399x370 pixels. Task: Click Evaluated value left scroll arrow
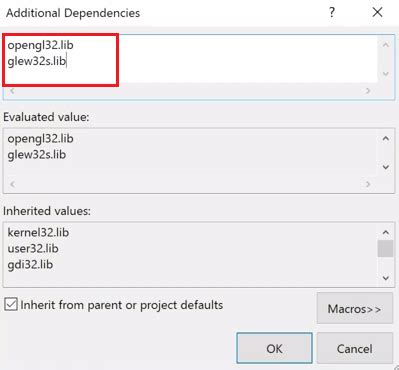tap(12, 184)
